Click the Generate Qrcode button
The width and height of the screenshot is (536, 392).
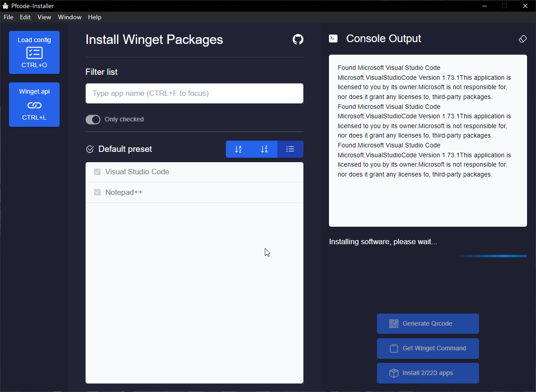[428, 323]
